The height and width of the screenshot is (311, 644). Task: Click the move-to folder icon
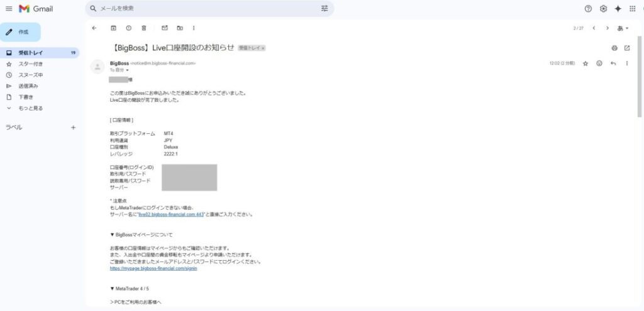[180, 28]
